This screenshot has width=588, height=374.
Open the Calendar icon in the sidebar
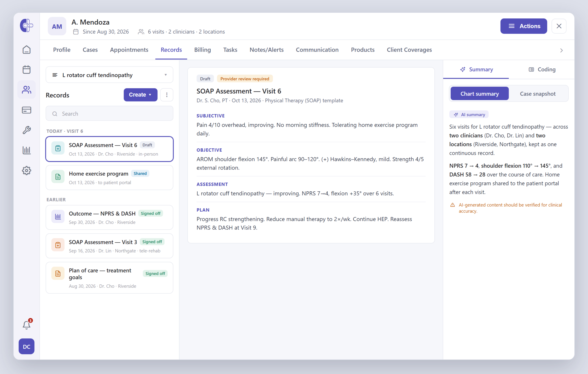(26, 70)
